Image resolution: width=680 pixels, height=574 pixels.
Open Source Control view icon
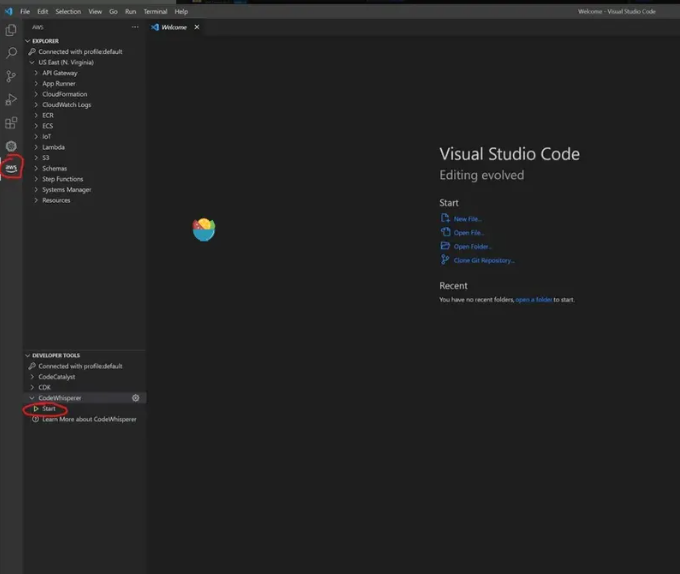[x=11, y=76]
